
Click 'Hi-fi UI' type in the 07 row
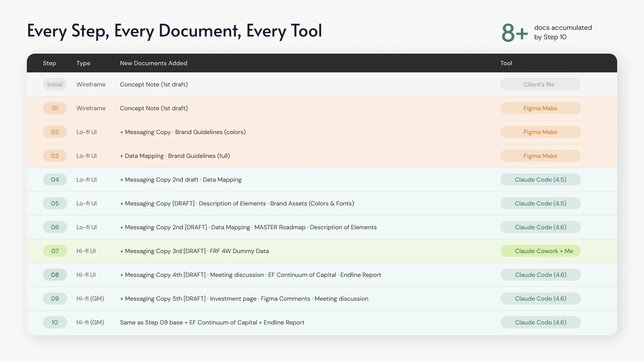86,251
